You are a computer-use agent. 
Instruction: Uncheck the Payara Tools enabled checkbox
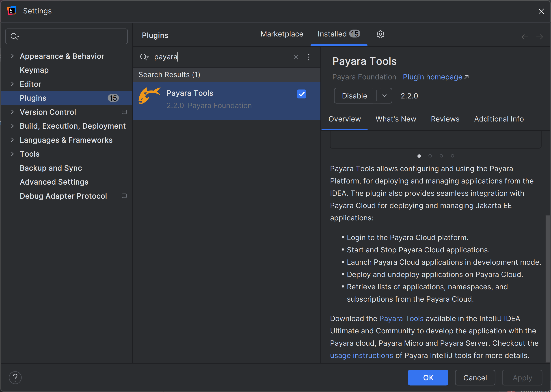301,94
